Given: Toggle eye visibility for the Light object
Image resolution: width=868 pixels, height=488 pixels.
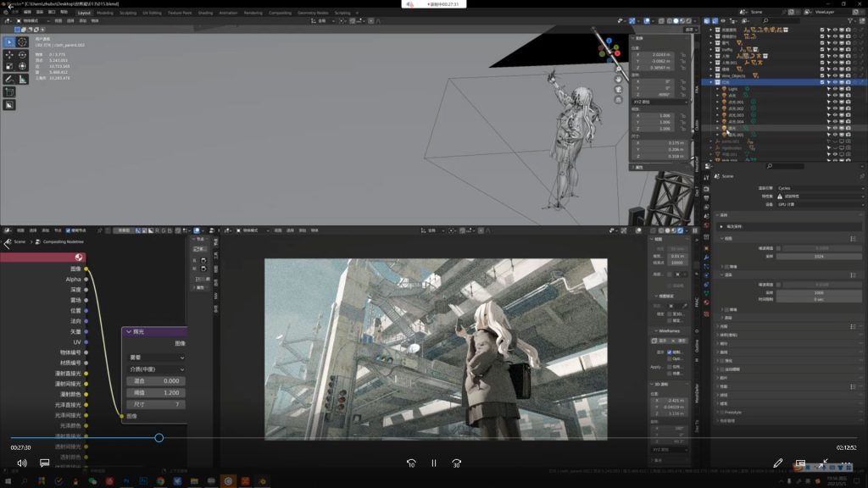Looking at the screenshot, I should click(x=834, y=88).
